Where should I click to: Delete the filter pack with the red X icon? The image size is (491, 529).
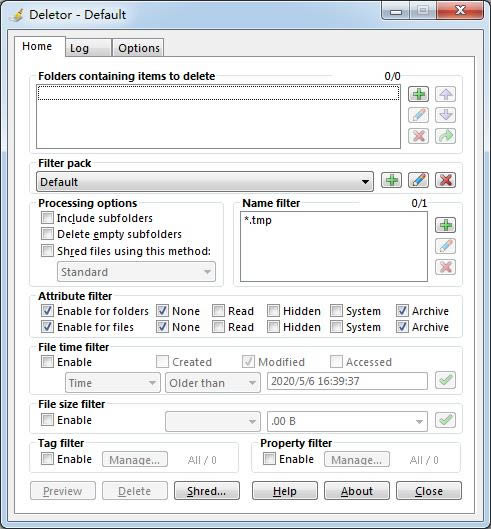[445, 180]
